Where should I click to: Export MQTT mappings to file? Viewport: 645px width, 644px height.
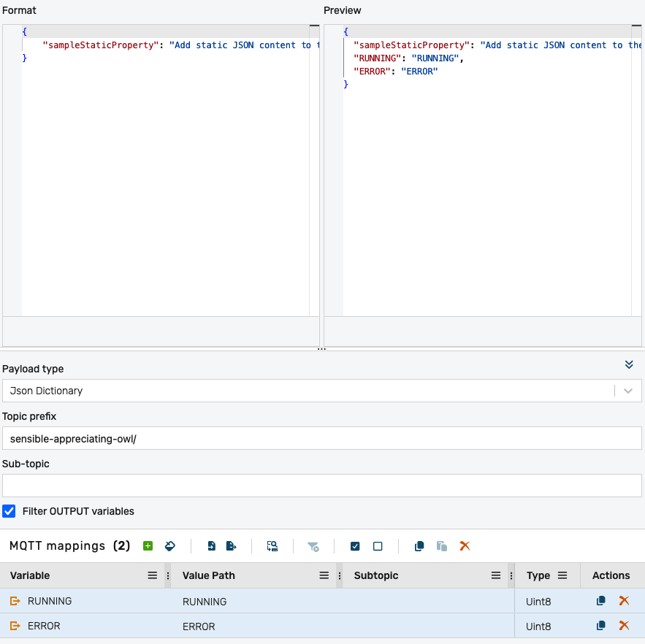(x=230, y=546)
